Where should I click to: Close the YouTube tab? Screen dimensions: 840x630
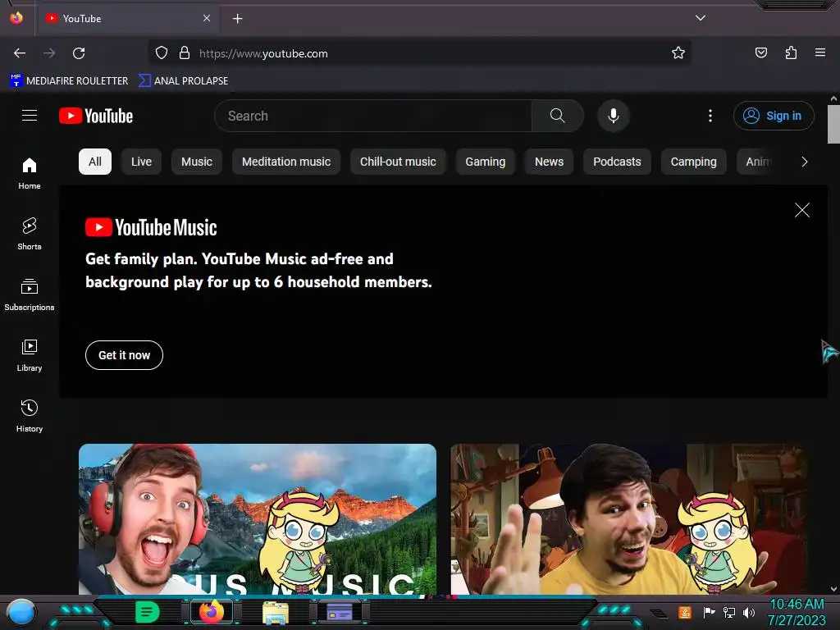207,18
